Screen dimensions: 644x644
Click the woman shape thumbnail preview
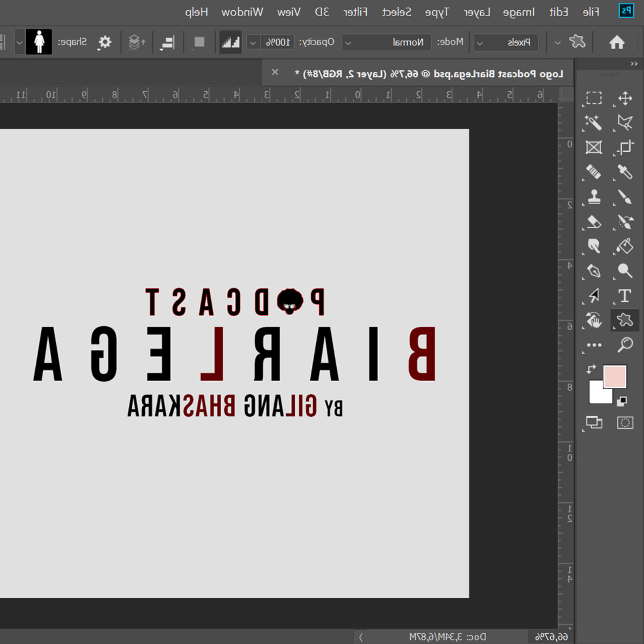(39, 42)
